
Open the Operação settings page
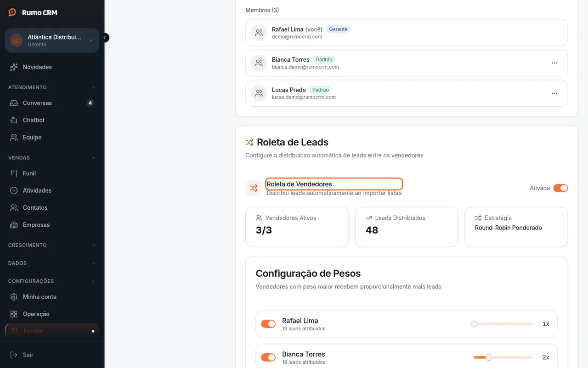[x=52, y=314]
